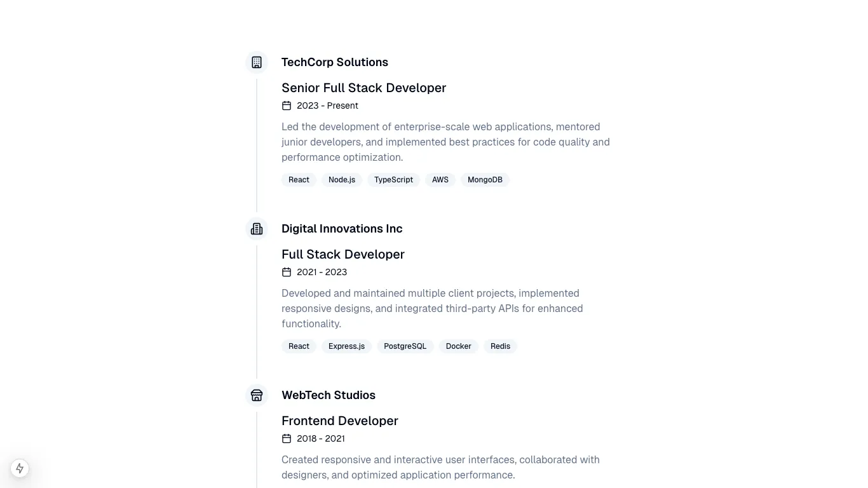This screenshot has height=488, width=868.
Task: Click the AWS skill badge
Action: (440, 180)
